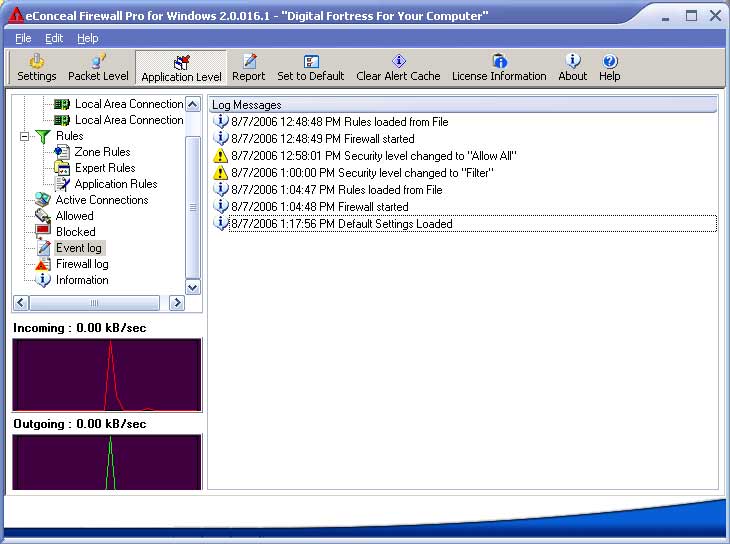Open the License Information icon
This screenshot has width=730, height=544.
click(500, 61)
